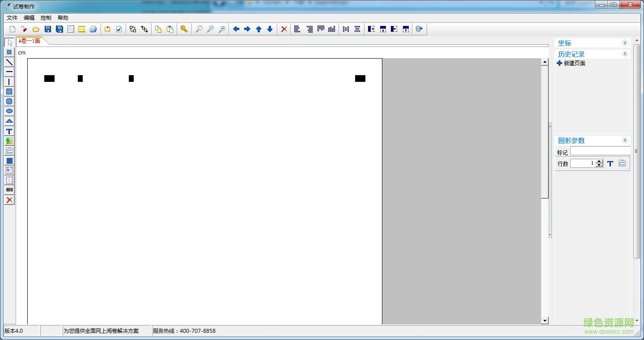This screenshot has width=644, height=340.
Task: Align selected objects to the bottom
Action: [331, 29]
